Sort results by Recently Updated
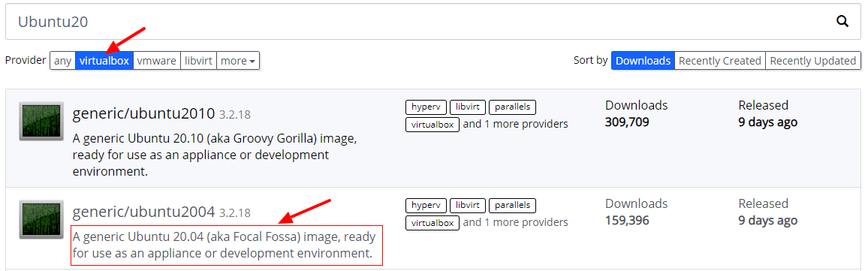868x271 pixels. (x=812, y=61)
